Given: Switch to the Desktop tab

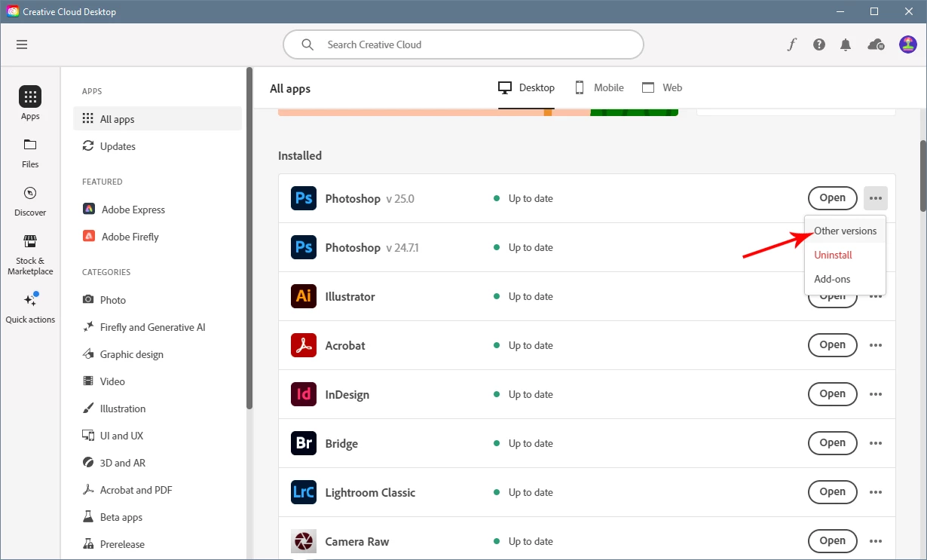Looking at the screenshot, I should [x=526, y=87].
